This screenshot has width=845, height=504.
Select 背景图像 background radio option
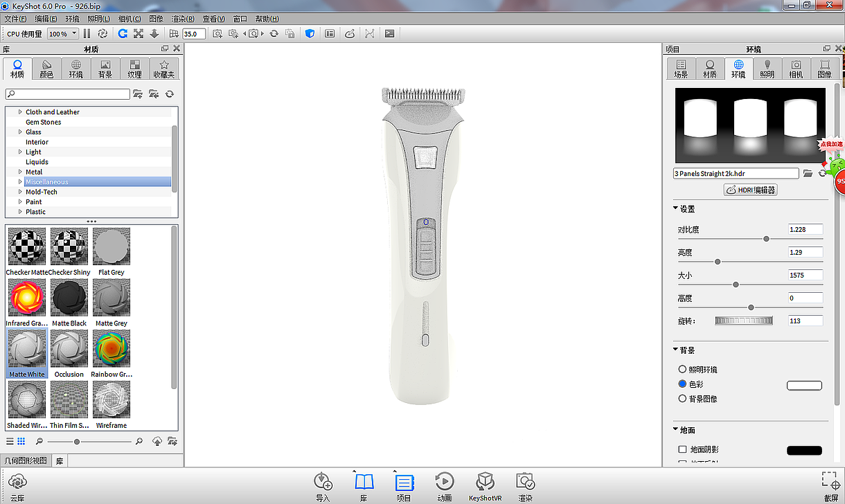(x=682, y=399)
